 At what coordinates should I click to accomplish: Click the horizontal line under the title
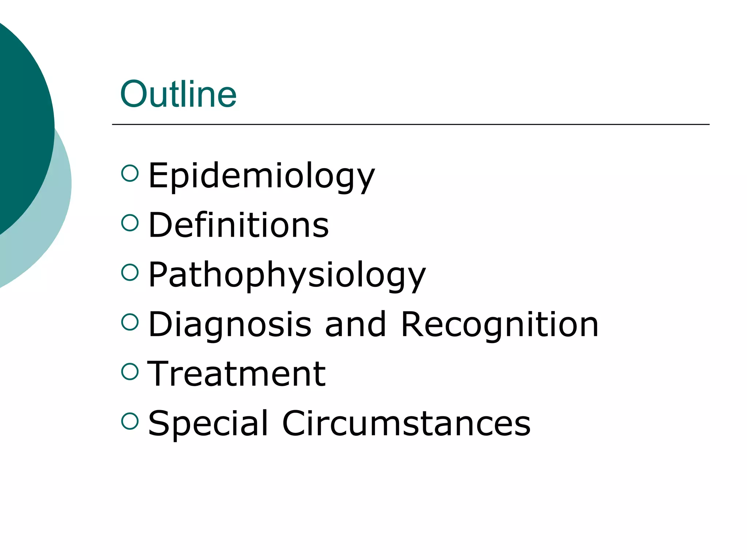tap(410, 124)
